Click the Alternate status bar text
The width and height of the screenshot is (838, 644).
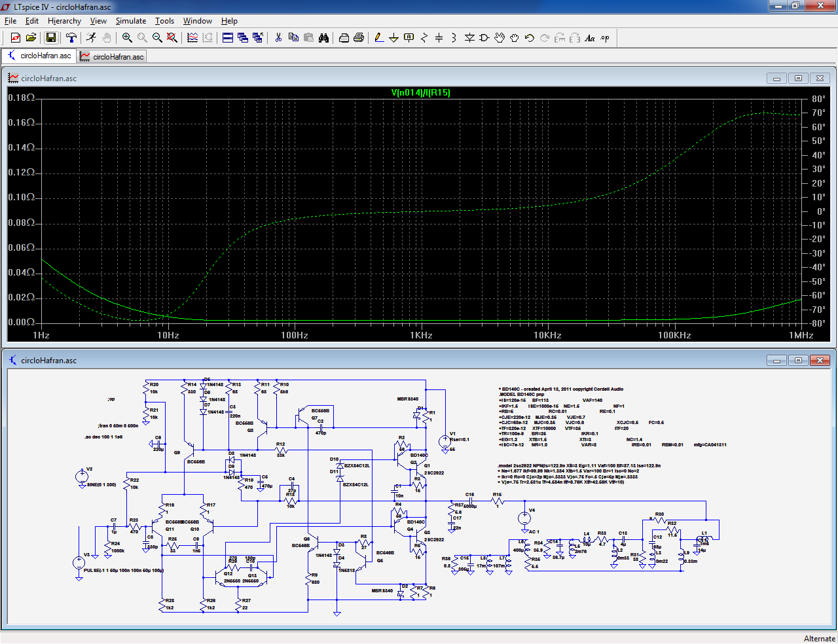820,638
